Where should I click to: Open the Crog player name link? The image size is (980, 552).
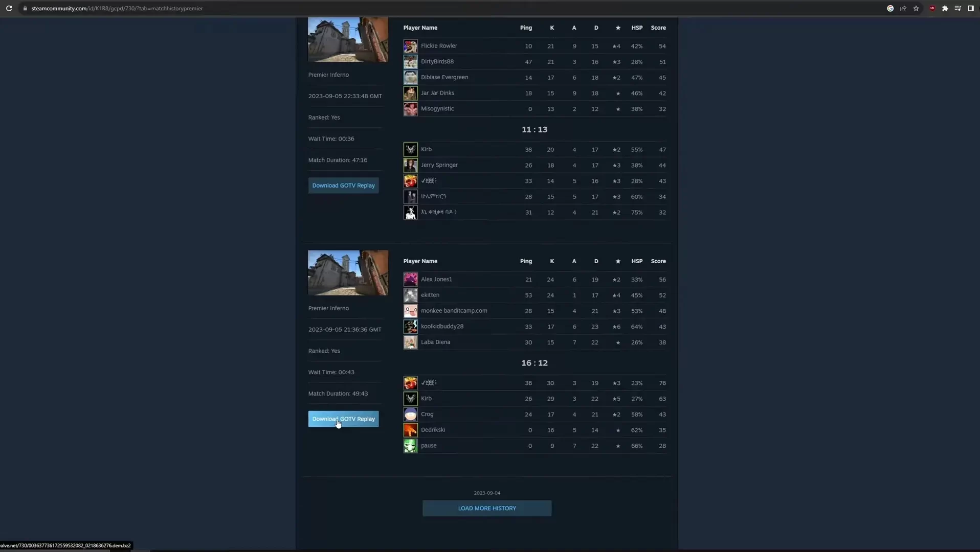427,415
